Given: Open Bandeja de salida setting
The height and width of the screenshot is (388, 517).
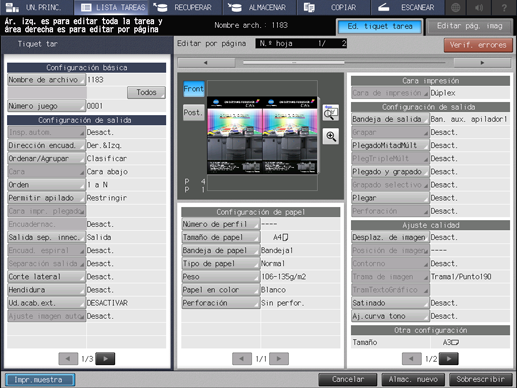Looking at the screenshot, I should pyautogui.click(x=390, y=119).
